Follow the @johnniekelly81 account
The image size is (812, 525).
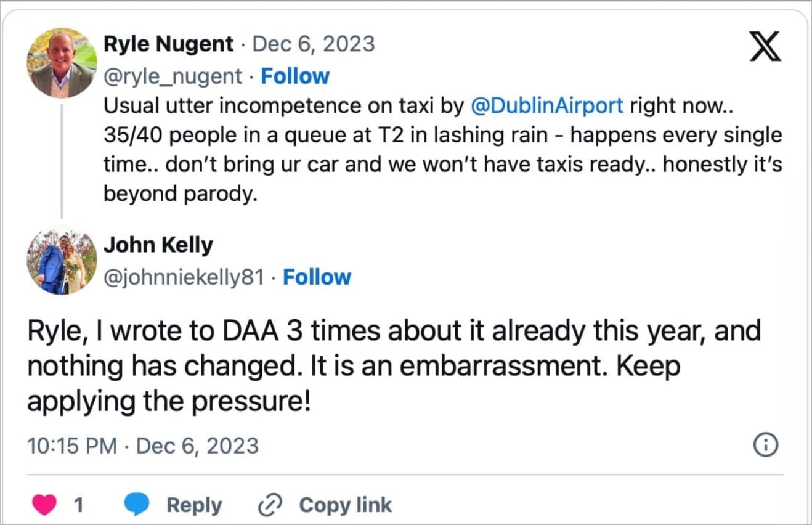pyautogui.click(x=317, y=277)
